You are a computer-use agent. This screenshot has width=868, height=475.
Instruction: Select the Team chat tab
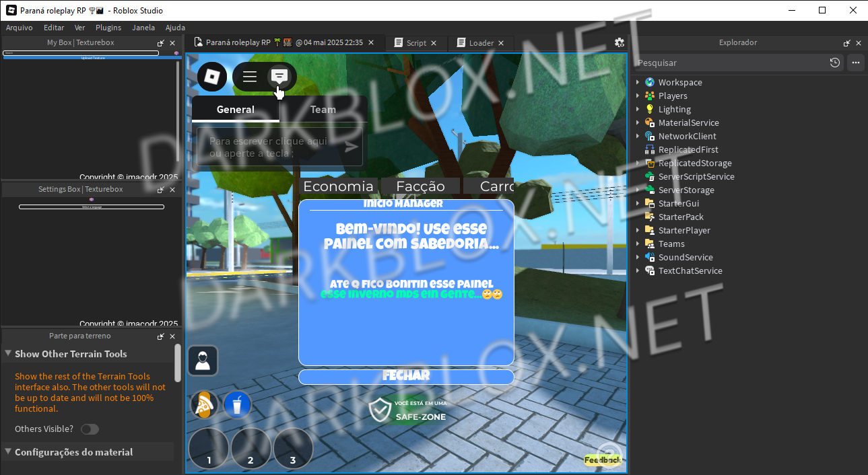323,109
